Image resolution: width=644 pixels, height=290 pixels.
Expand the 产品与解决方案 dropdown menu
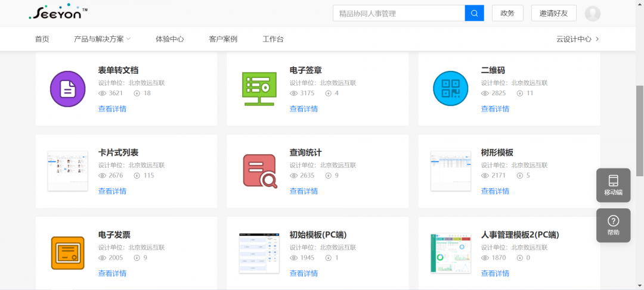tap(102, 39)
